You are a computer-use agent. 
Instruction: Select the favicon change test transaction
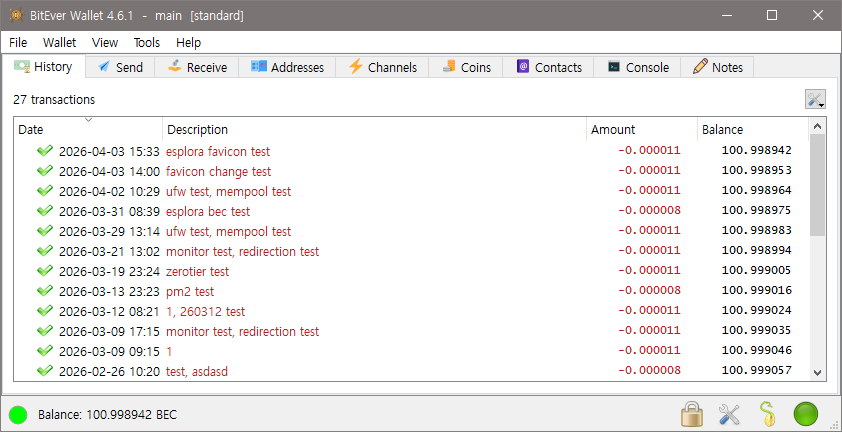[218, 171]
